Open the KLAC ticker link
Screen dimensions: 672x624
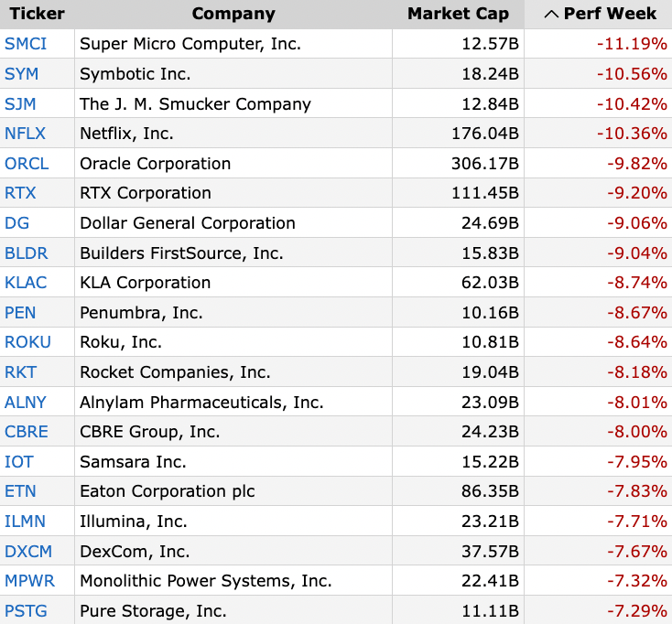click(26, 283)
